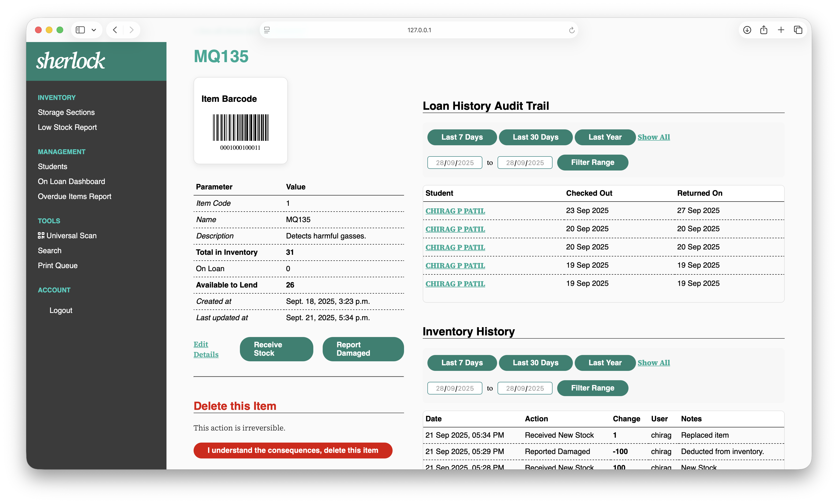Filter loan history by Last 7 Days
This screenshot has height=504, width=838.
pos(462,137)
